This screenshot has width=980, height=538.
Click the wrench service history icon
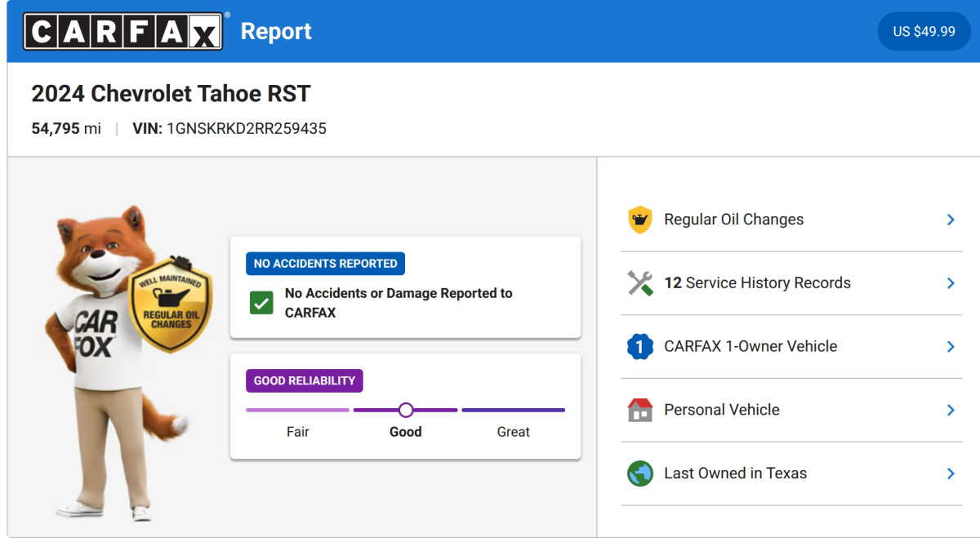pos(640,283)
